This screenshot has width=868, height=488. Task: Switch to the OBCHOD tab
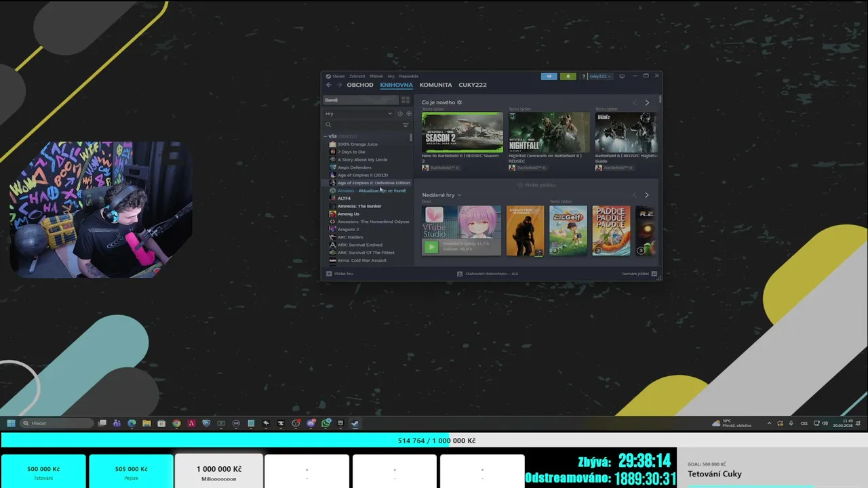pyautogui.click(x=360, y=85)
